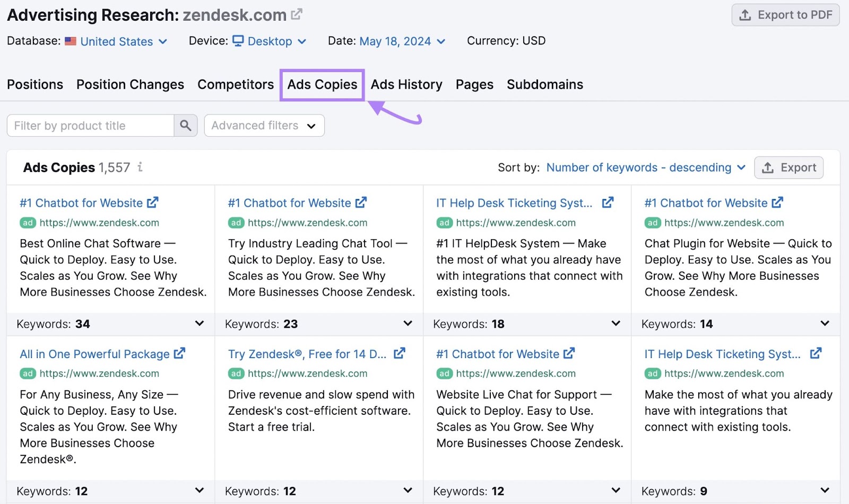This screenshot has width=849, height=504.
Task: Expand keywords on the 9-keyword ad card
Action: pos(824,491)
